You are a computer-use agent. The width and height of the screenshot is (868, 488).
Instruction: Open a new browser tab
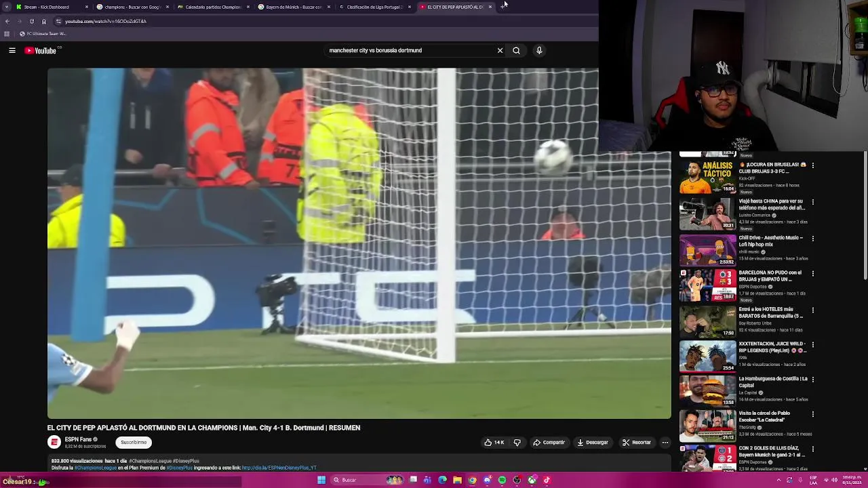503,7
